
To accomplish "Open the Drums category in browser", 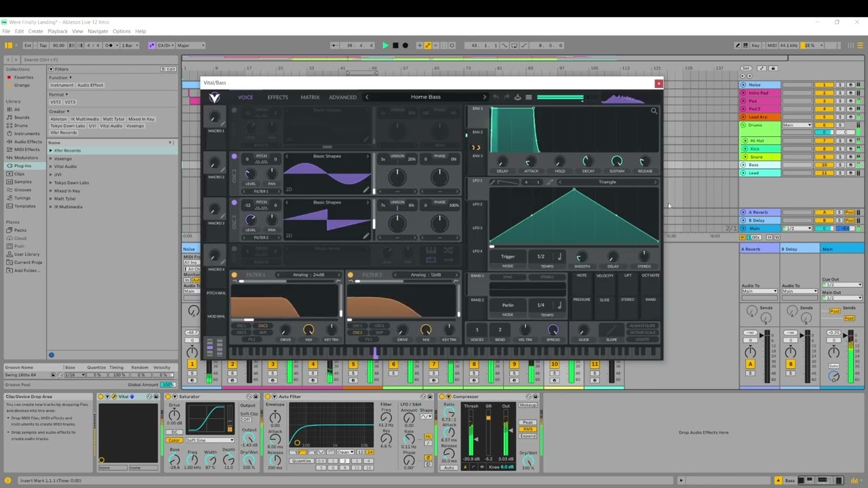I will (x=20, y=125).
